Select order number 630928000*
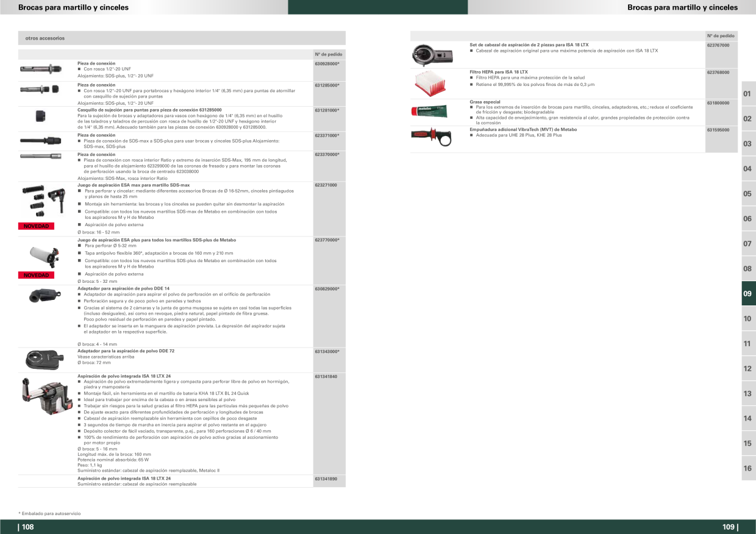The height and width of the screenshot is (534, 756). [327, 63]
